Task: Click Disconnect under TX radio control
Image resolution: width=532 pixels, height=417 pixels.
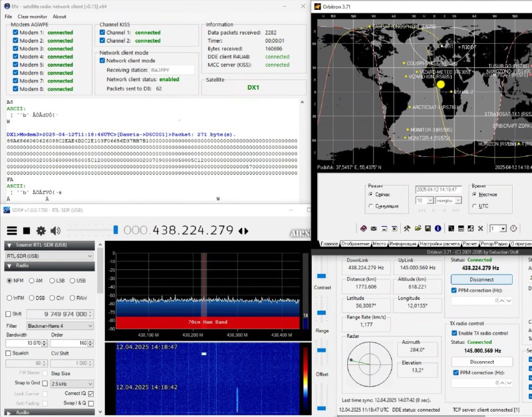Action: [482, 362]
